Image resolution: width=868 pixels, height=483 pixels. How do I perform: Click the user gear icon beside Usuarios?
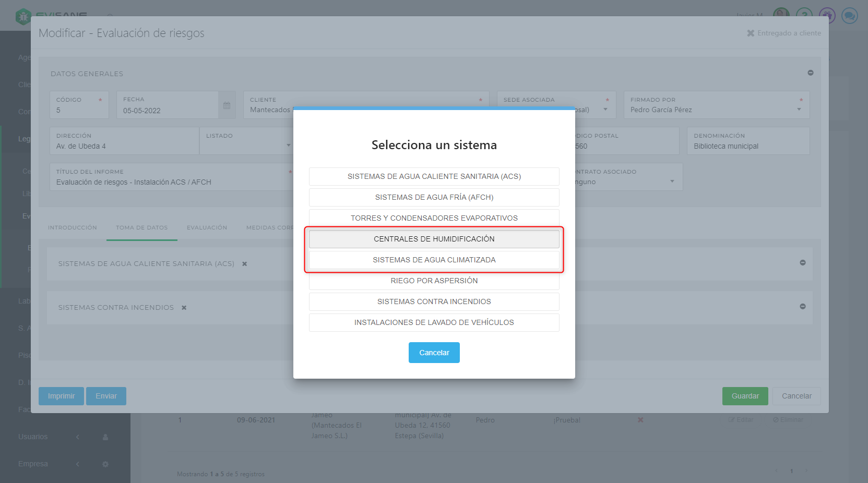105,437
